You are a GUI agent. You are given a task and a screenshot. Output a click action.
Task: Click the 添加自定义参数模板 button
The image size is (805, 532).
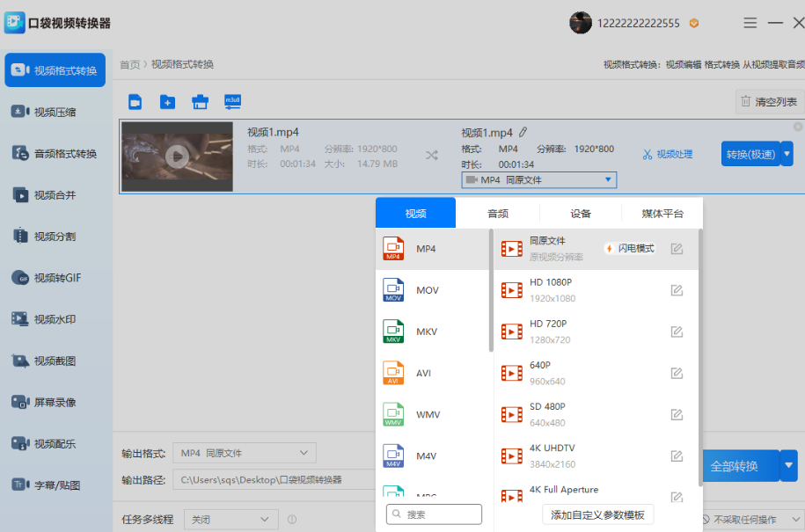(x=597, y=514)
